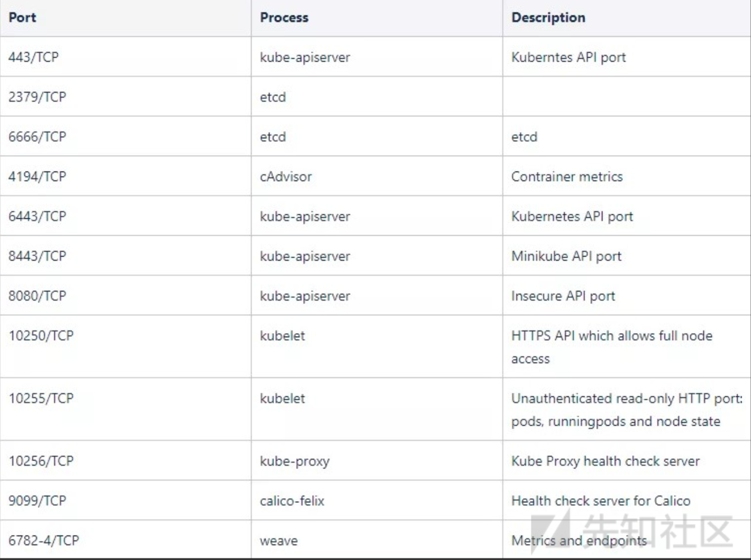Screen dimensions: 751x560
Task: Click the weave process cell
Action: 279,541
